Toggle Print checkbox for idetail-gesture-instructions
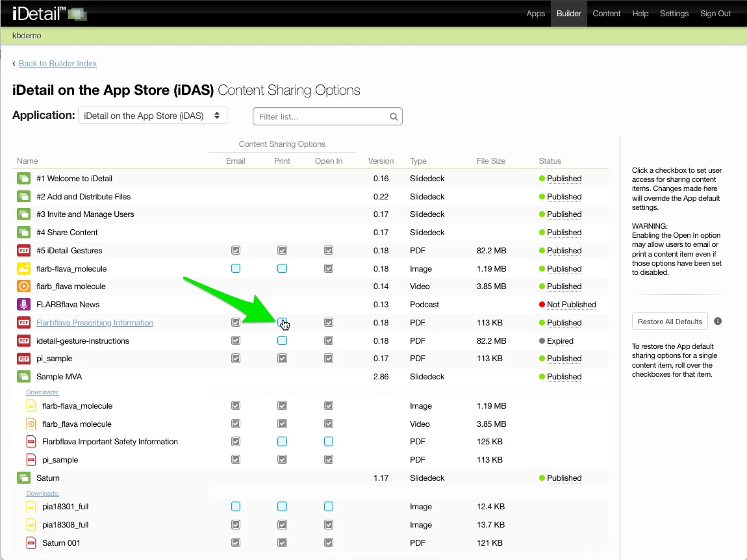Viewport: 747px width, 560px height. (282, 340)
